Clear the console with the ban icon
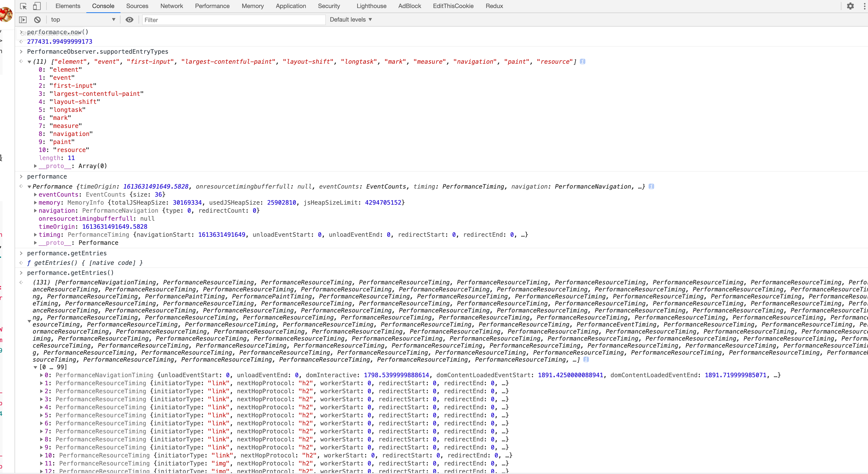Image resolution: width=868 pixels, height=474 pixels. point(37,20)
